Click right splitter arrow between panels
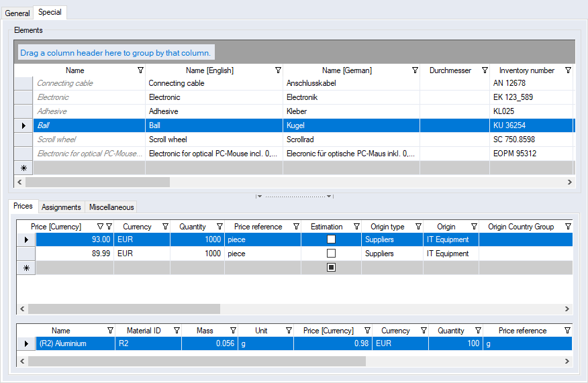The width and height of the screenshot is (588, 383). pos(330,197)
